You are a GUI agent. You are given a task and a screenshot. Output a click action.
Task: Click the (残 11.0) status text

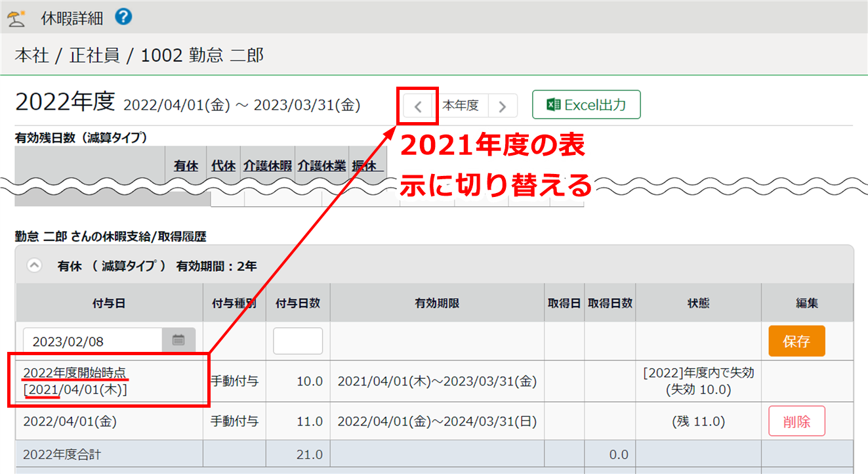pos(698,421)
